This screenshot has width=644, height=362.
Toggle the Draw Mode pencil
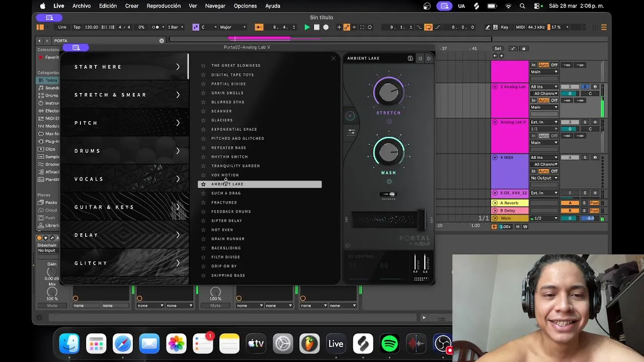(488, 27)
